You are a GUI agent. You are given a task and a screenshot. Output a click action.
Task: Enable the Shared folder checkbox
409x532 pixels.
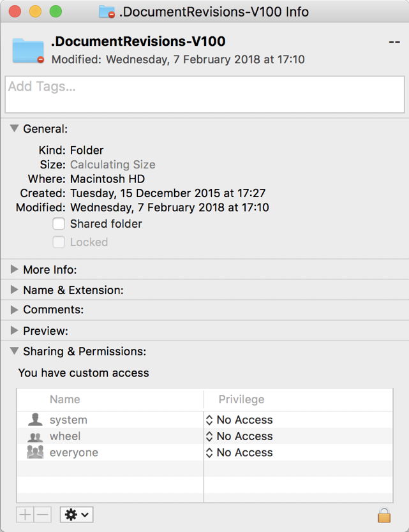pos(59,224)
